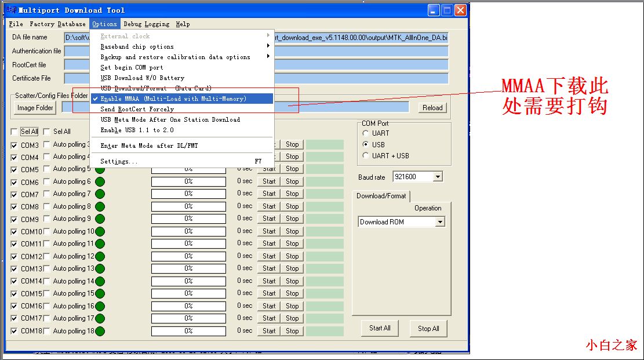Select the USB radio button
The image size is (644, 360).
[x=366, y=144]
